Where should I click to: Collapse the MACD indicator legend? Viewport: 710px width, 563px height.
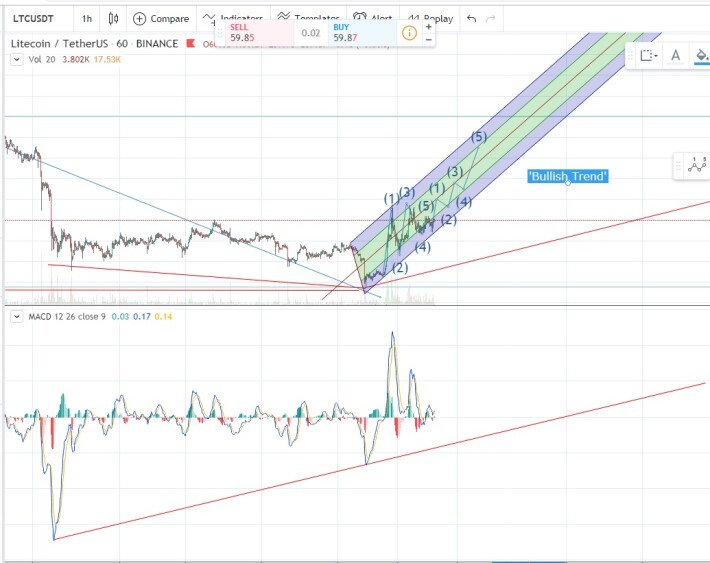click(x=16, y=317)
